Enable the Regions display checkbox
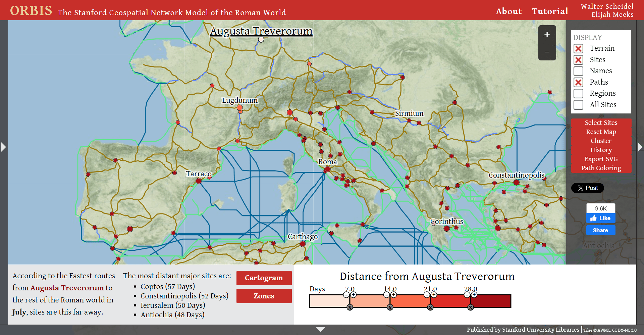Screen dimensions: 644x335 pyautogui.click(x=578, y=93)
